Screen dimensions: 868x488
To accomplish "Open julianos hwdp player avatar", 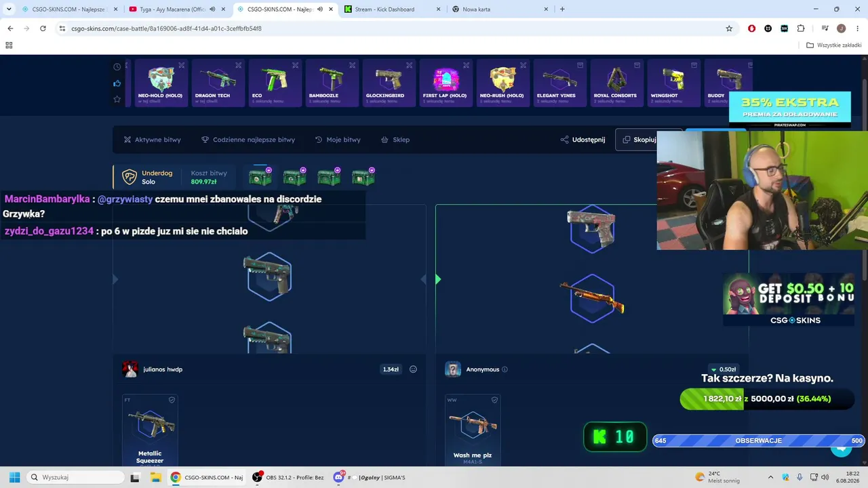I will tap(130, 369).
